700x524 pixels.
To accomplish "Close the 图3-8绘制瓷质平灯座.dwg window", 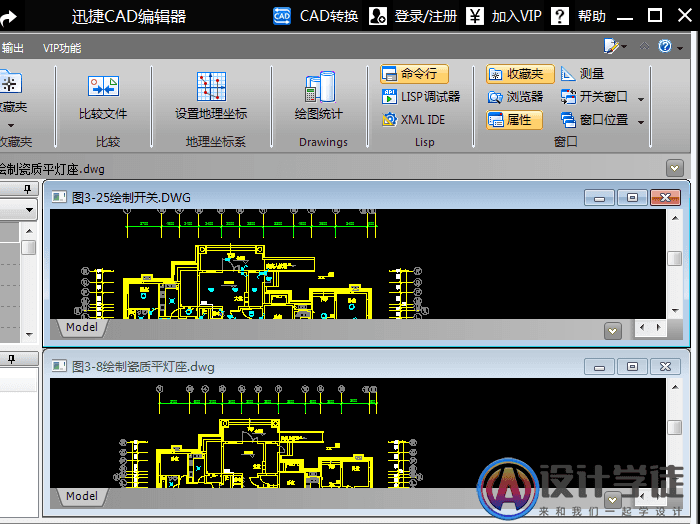I will click(665, 366).
